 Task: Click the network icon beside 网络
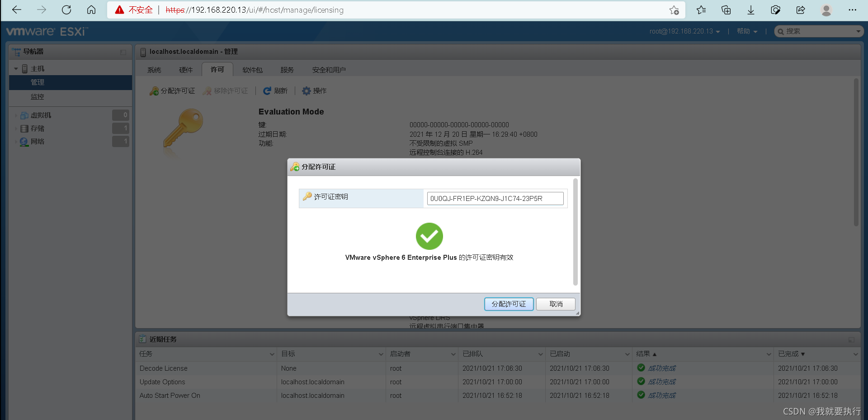tap(24, 142)
